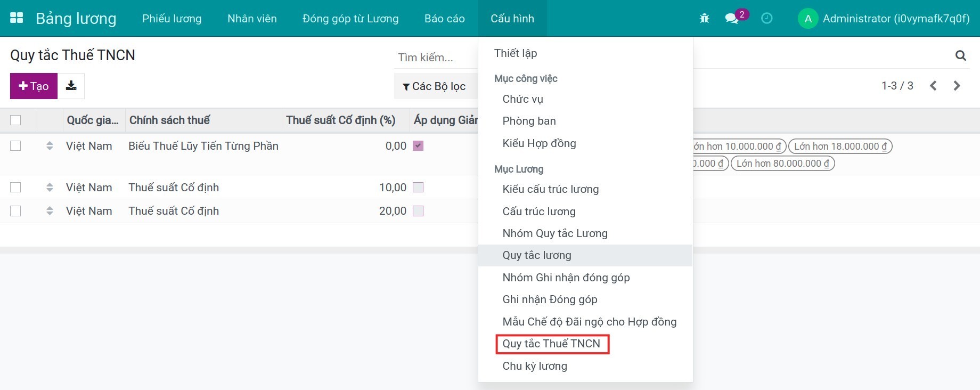The image size is (980, 390).
Task: Click the activities clock icon
Action: [x=767, y=19]
